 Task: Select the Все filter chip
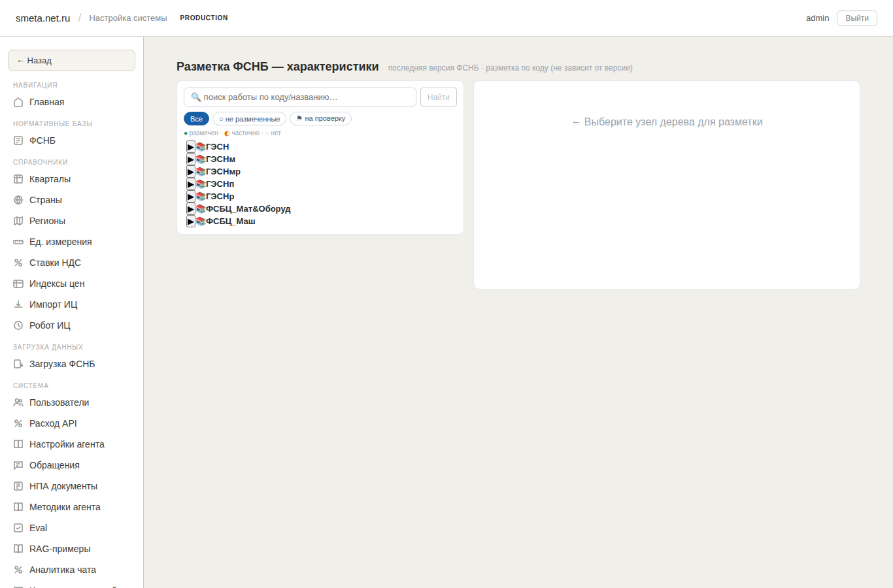pyautogui.click(x=196, y=119)
